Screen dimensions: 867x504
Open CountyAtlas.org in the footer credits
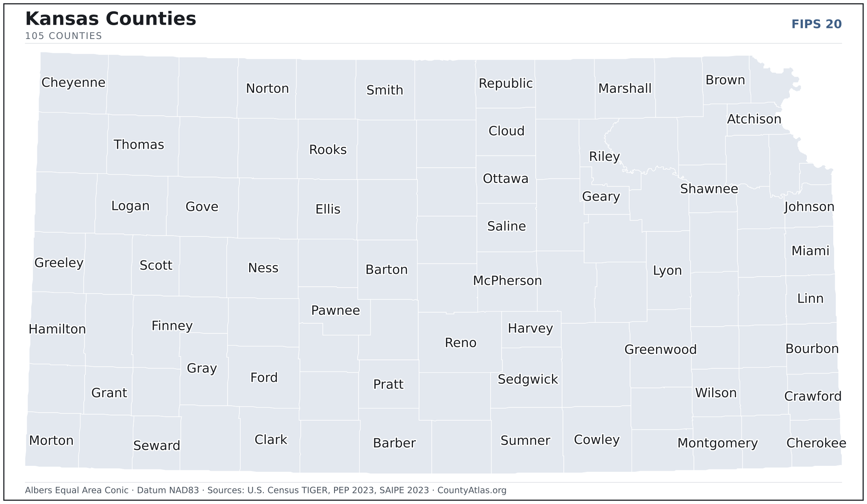pyautogui.click(x=472, y=491)
